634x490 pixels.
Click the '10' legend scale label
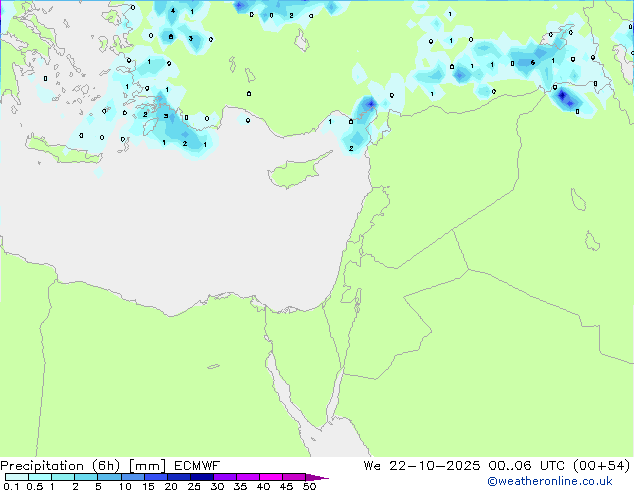(125, 486)
